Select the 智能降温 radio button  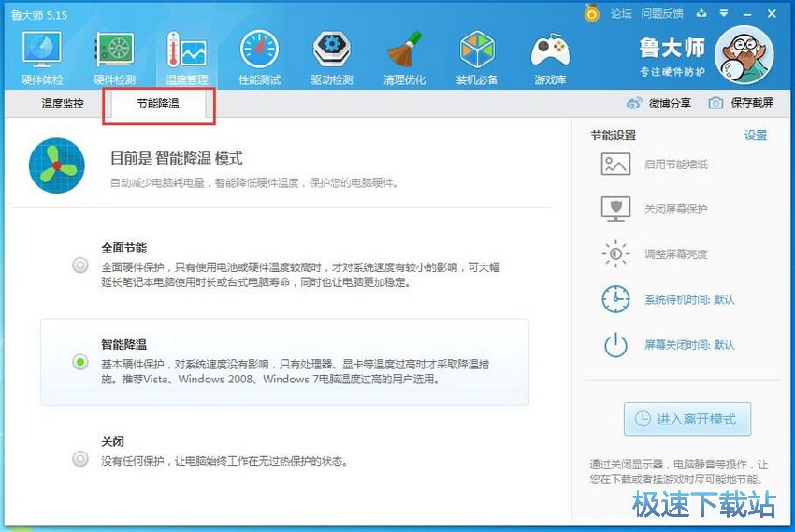click(x=80, y=362)
